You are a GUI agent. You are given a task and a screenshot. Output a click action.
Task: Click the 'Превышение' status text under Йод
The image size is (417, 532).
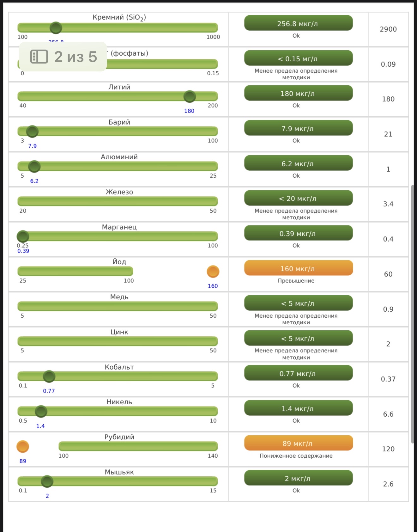pyautogui.click(x=296, y=281)
